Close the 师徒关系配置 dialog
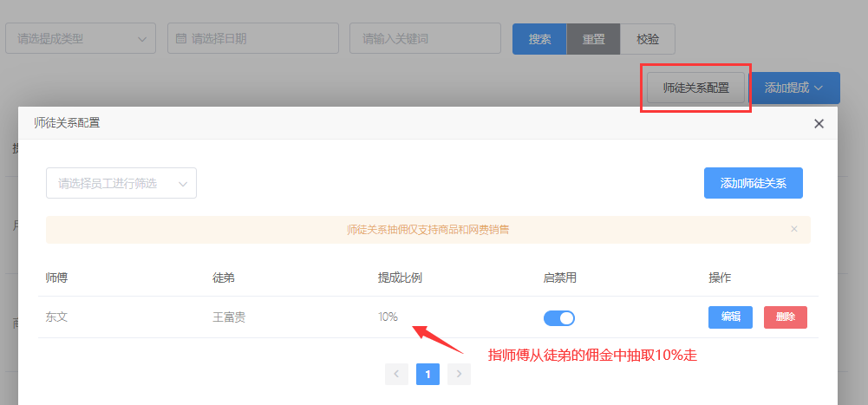 tap(819, 123)
